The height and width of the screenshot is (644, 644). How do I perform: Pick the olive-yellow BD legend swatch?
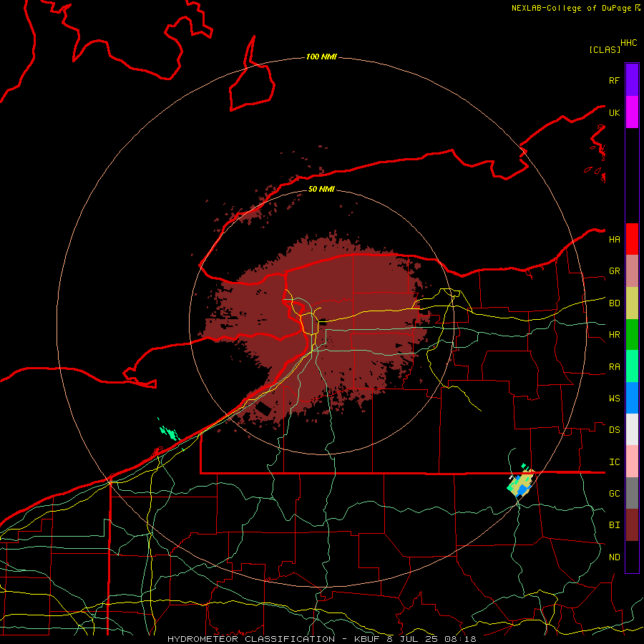(632, 303)
